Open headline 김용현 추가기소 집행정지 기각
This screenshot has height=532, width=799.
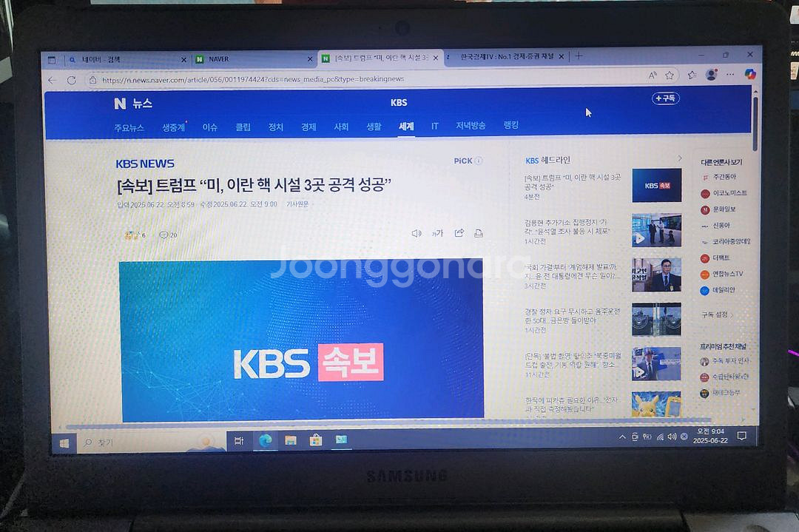pyautogui.click(x=567, y=226)
